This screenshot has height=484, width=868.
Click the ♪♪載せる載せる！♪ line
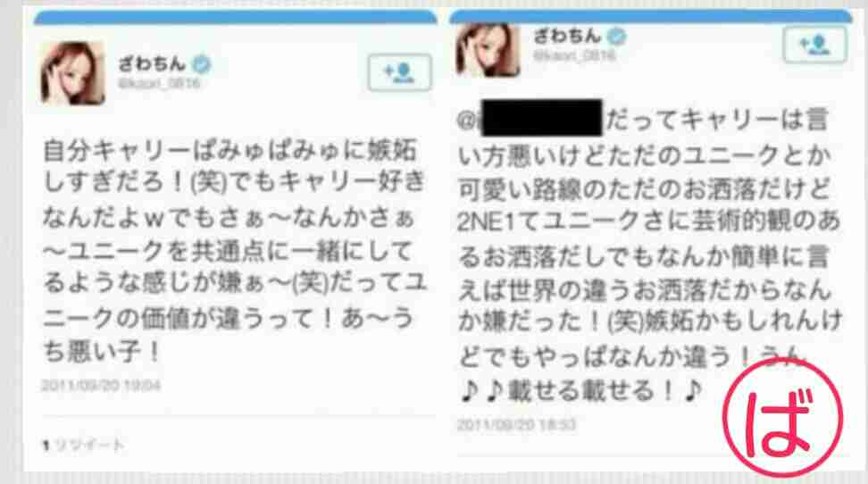point(581,390)
